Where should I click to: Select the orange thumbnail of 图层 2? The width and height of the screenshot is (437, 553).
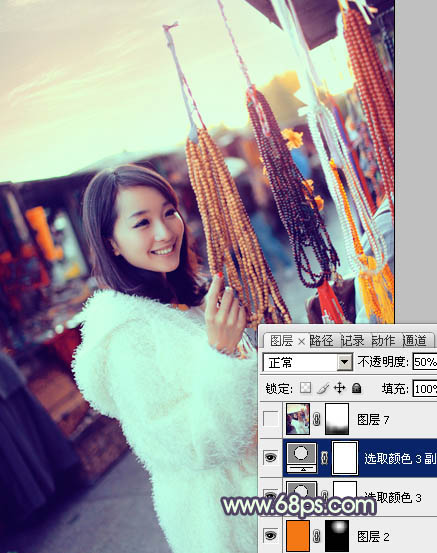tap(298, 536)
